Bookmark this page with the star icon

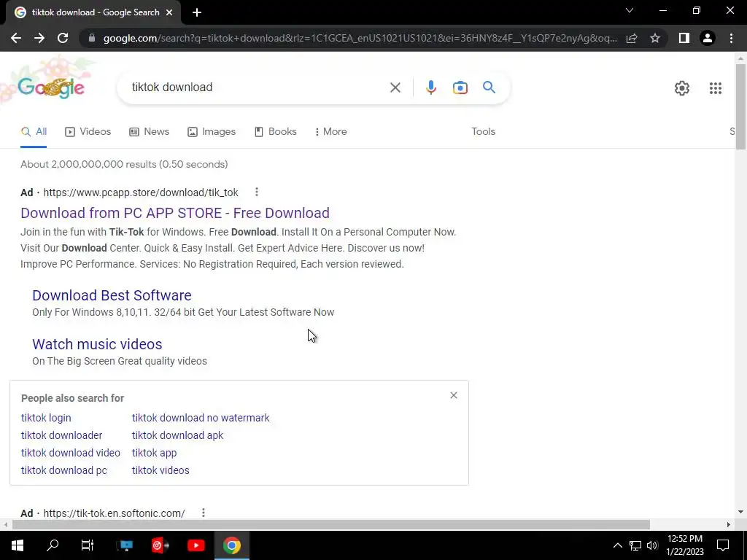pos(655,38)
